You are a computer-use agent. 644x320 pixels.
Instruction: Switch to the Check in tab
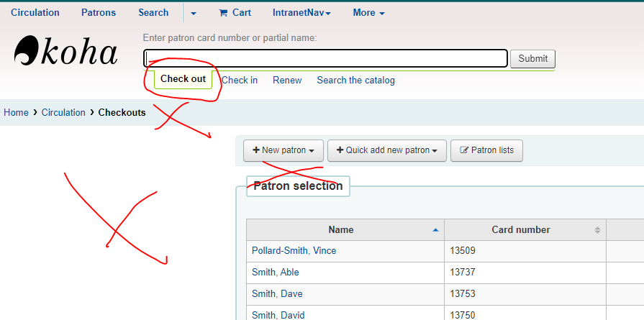(x=240, y=80)
